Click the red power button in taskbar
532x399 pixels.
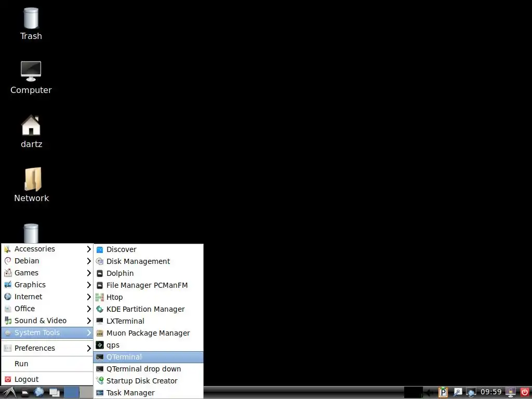525,392
